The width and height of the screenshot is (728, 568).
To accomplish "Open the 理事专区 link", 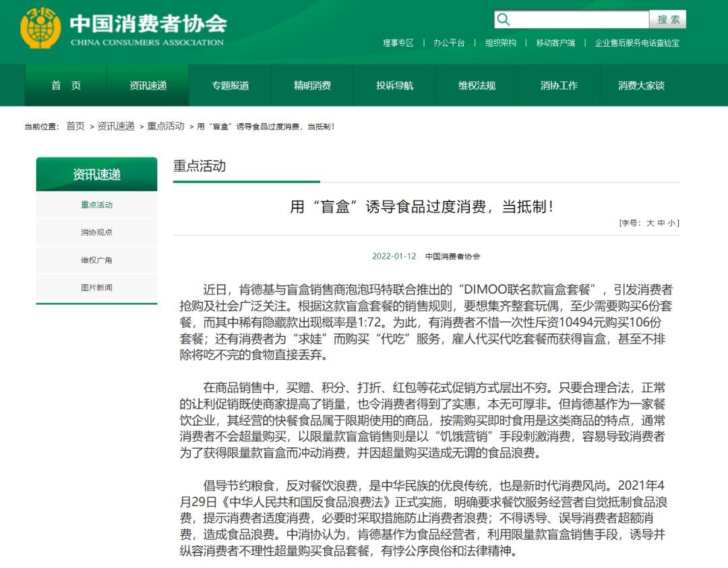I will click(x=398, y=43).
